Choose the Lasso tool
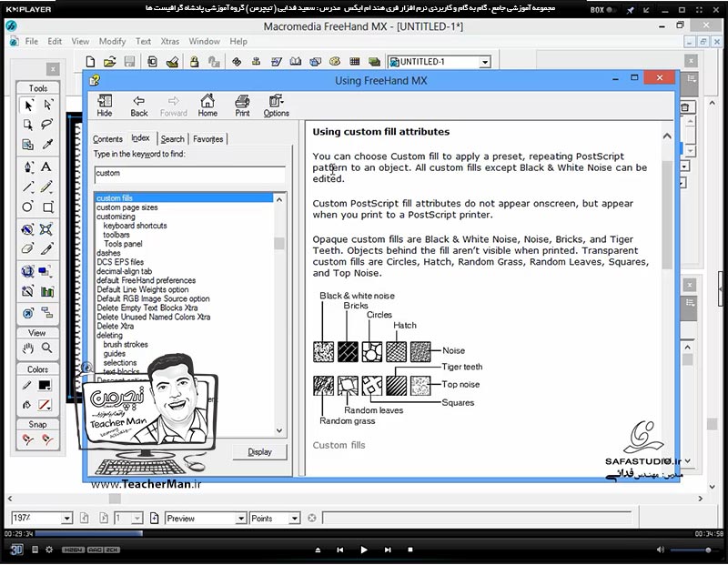 pos(47,125)
